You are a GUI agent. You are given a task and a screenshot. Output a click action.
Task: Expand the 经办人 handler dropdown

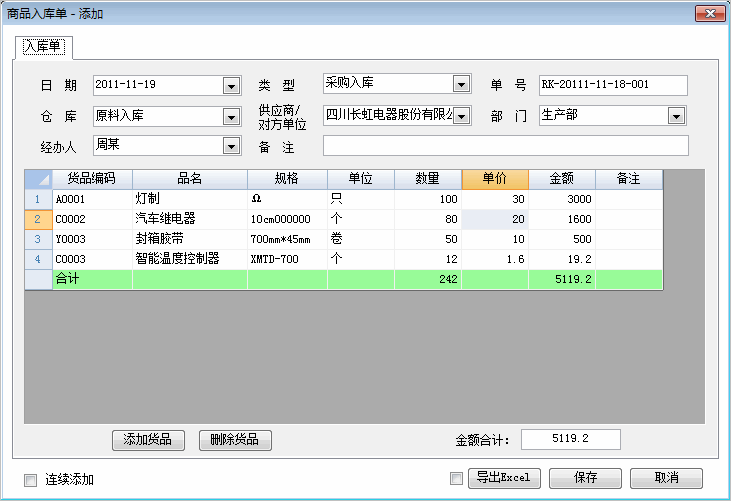coord(232,146)
